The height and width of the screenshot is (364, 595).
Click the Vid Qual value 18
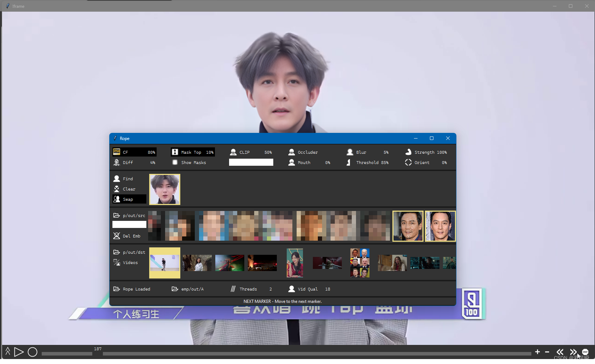328,289
